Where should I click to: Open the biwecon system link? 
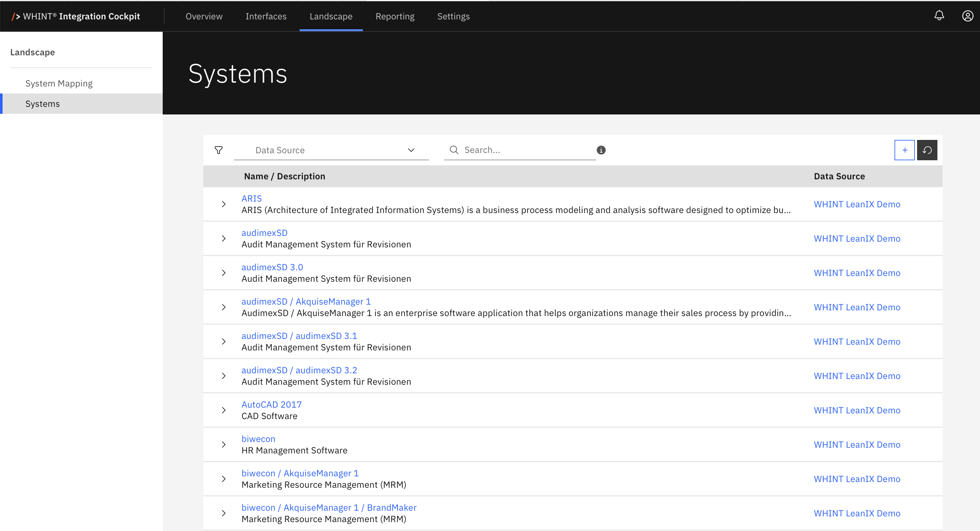coord(258,438)
